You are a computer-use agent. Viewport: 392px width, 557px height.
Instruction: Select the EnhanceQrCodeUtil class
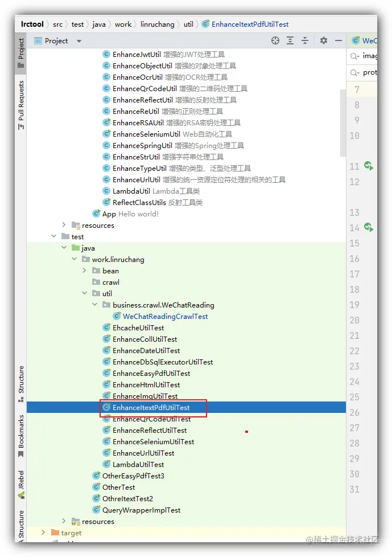point(175,88)
